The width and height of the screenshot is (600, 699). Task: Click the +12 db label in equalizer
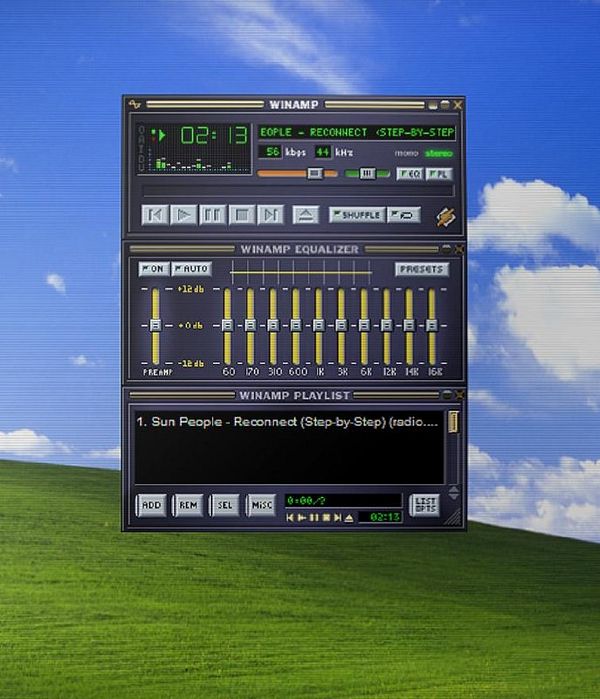(x=191, y=289)
